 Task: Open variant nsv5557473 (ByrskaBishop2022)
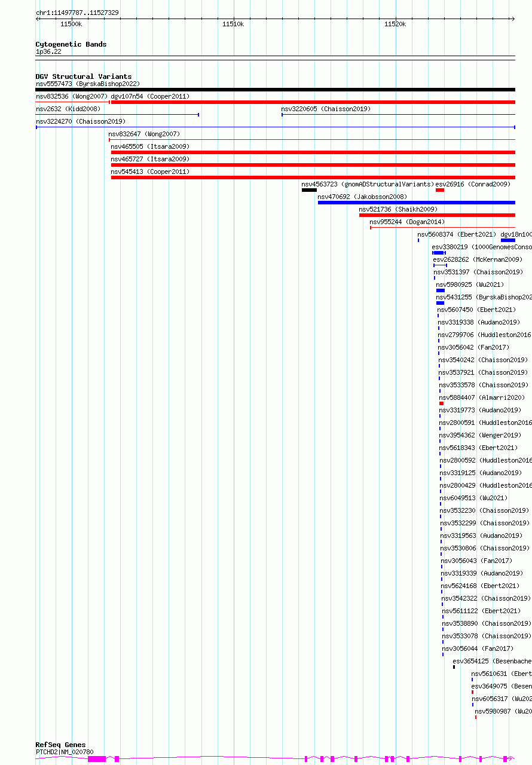[88, 84]
